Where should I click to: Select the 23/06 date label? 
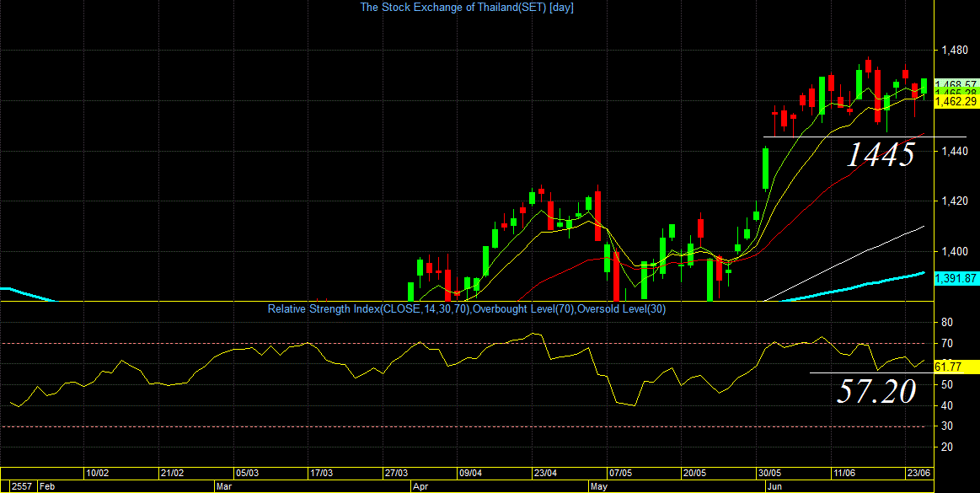tap(918, 473)
